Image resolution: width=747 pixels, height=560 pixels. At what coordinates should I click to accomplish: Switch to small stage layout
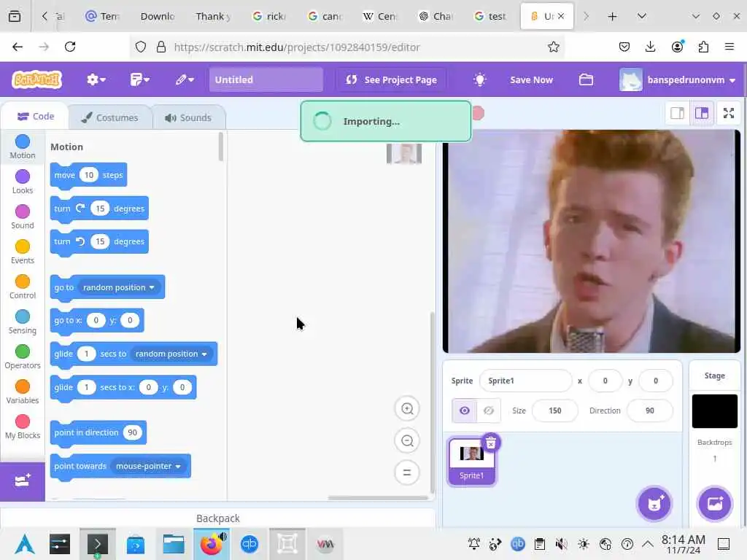[678, 113]
